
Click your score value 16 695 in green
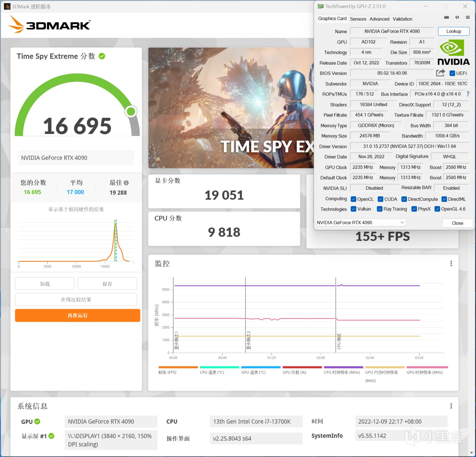pyautogui.click(x=32, y=192)
